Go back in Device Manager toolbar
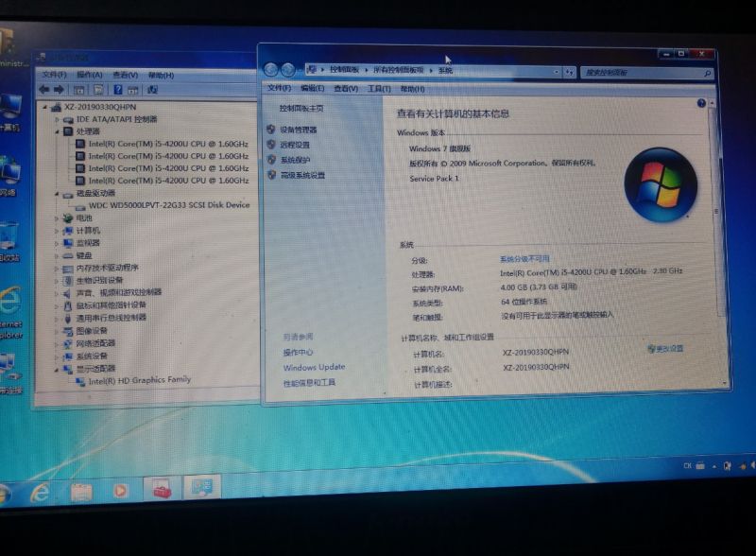 (x=43, y=89)
